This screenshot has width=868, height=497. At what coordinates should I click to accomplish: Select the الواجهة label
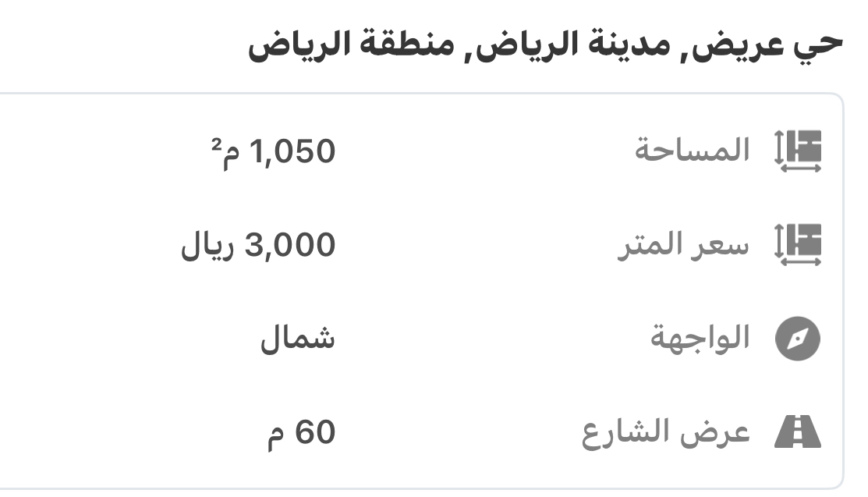point(700,337)
